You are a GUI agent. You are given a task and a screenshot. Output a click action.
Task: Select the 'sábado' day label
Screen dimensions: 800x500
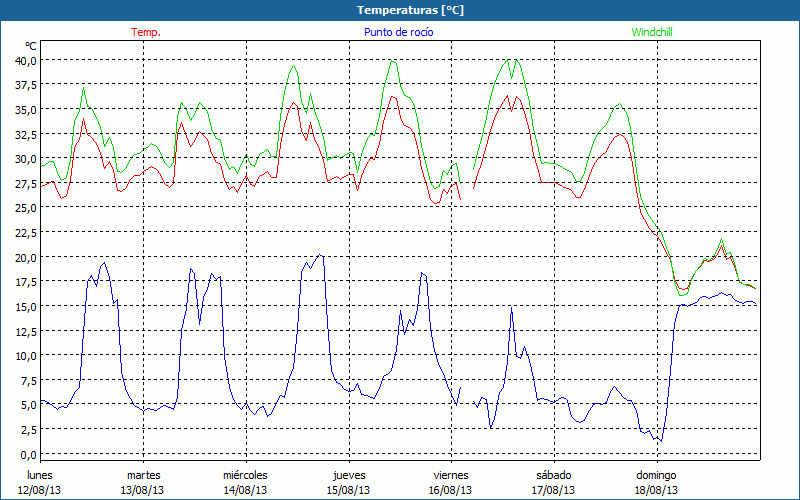coord(553,475)
